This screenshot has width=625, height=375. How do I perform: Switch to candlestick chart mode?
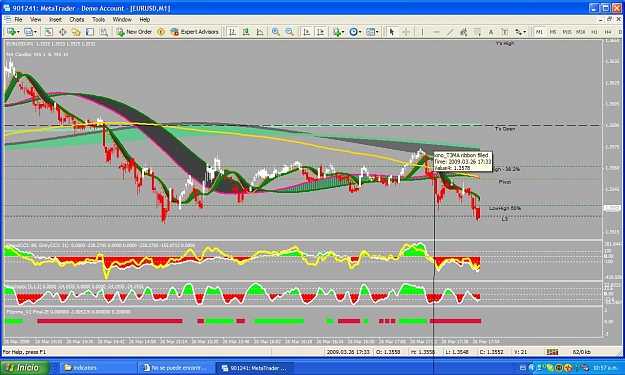tap(246, 31)
